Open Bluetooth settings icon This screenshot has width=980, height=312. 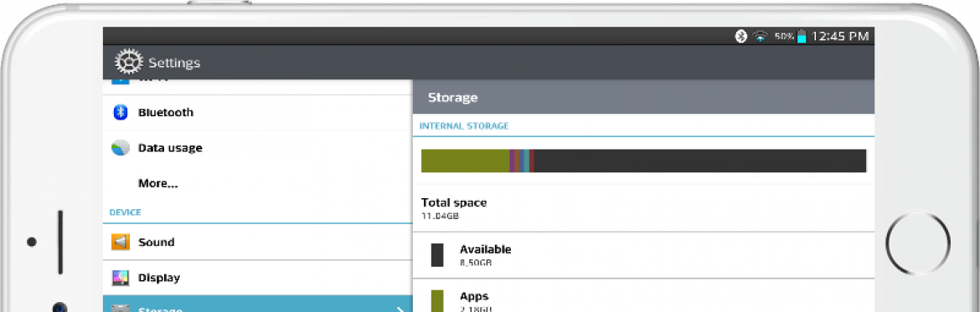tap(121, 112)
